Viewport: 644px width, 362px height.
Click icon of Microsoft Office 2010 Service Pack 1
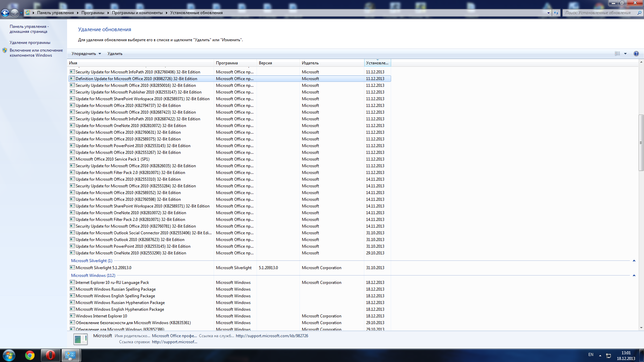coord(72,159)
